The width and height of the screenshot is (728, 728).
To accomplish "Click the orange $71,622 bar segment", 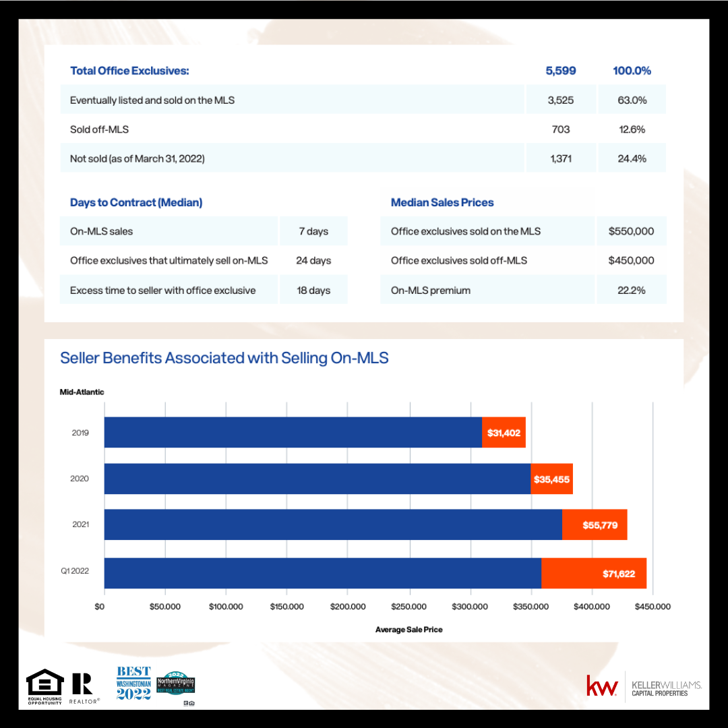I will pos(594,573).
